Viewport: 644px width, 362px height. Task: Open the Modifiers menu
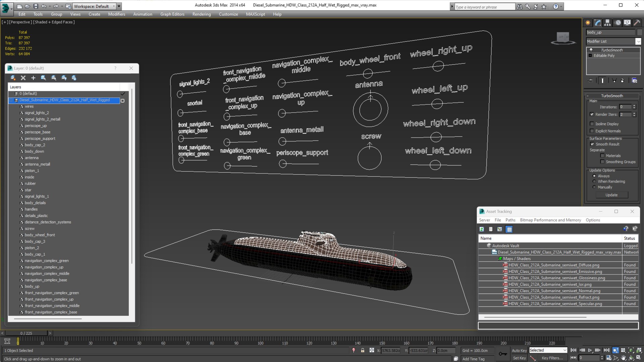[116, 14]
